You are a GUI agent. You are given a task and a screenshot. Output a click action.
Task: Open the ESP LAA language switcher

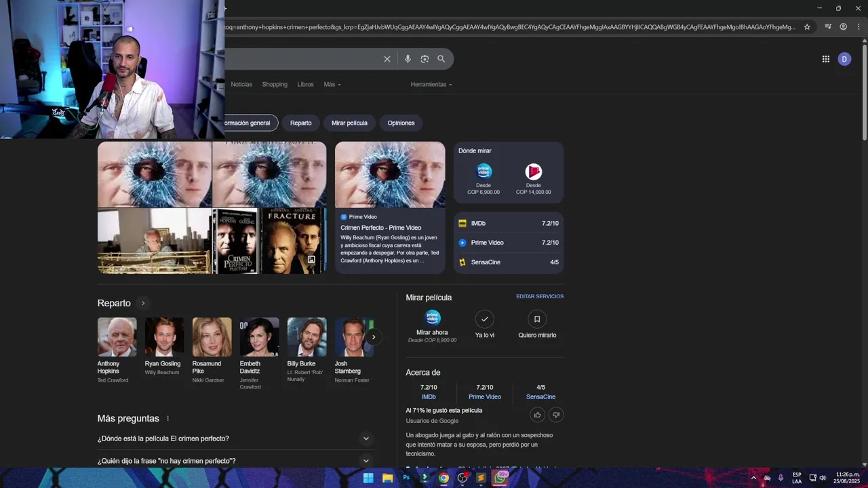click(x=797, y=478)
